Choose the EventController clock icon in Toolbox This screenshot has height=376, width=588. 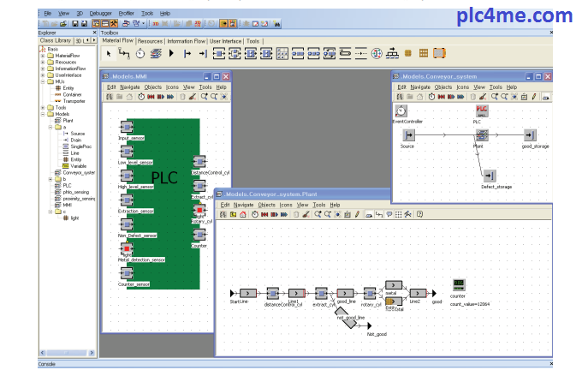point(140,54)
